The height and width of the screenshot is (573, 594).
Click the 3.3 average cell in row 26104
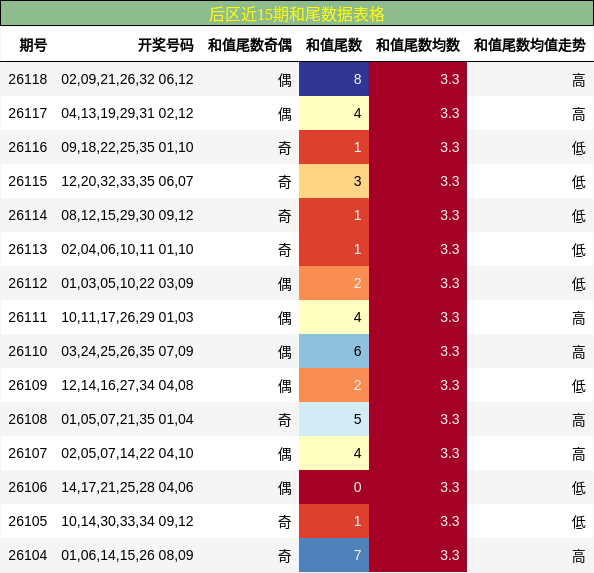click(418, 555)
